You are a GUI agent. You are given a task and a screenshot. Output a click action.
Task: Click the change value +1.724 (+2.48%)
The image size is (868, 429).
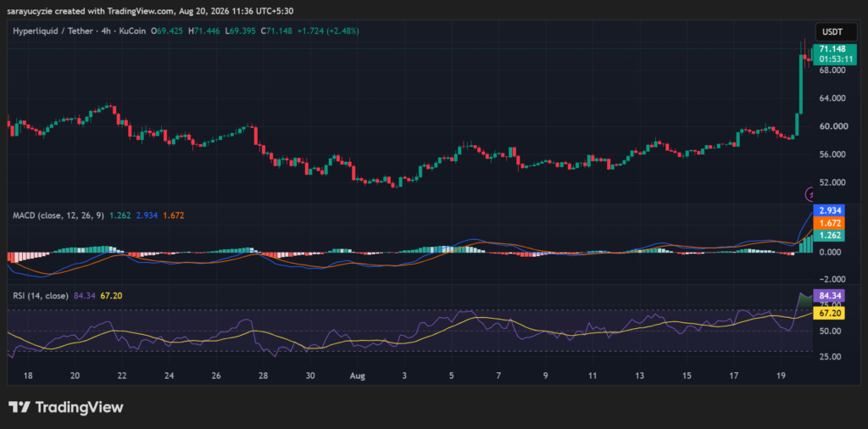tap(328, 31)
